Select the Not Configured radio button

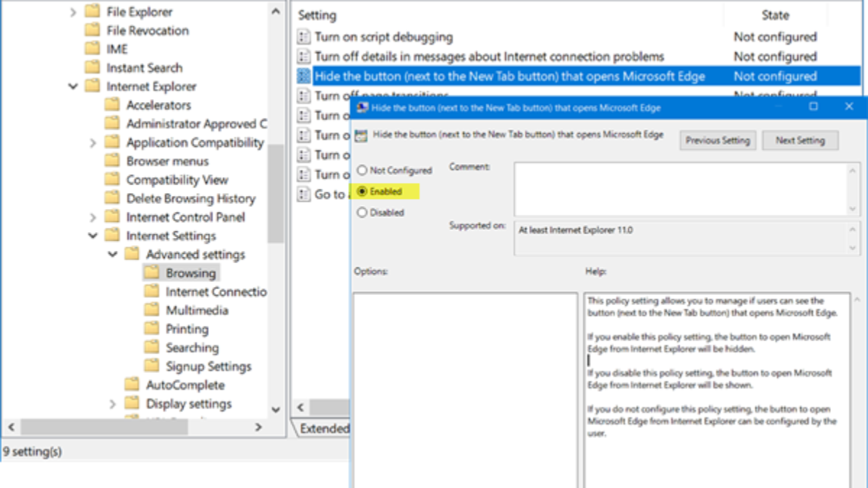pos(362,171)
